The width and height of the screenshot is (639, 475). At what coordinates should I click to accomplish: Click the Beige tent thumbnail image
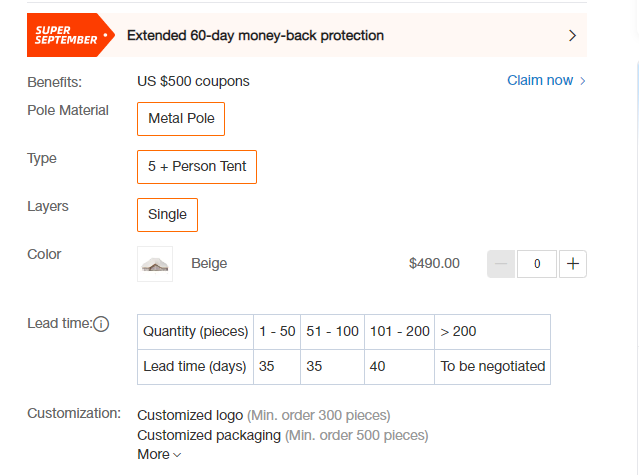click(x=155, y=264)
